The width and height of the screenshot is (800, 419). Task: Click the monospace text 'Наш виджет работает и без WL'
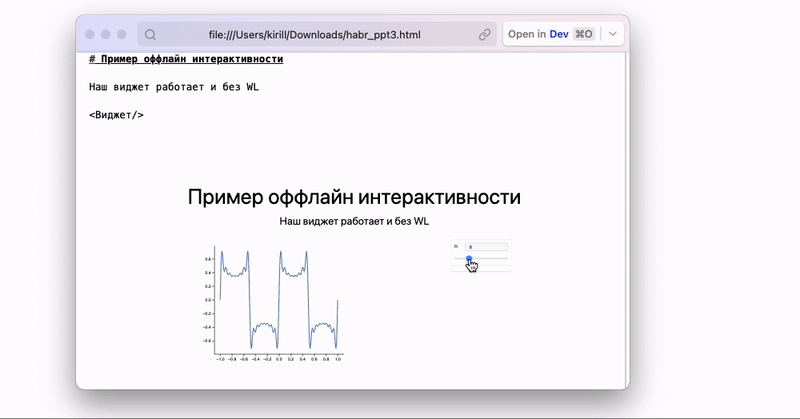[x=174, y=87]
